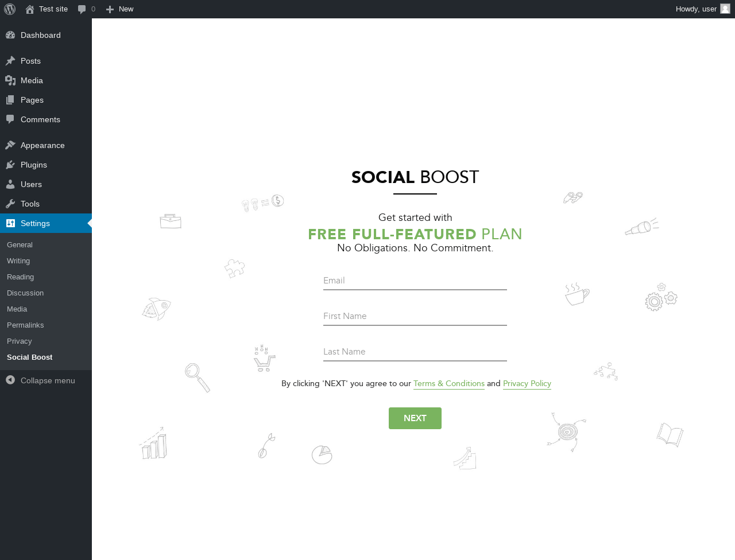Image resolution: width=735 pixels, height=560 pixels.
Task: Open Writing settings submenu
Action: click(x=18, y=260)
